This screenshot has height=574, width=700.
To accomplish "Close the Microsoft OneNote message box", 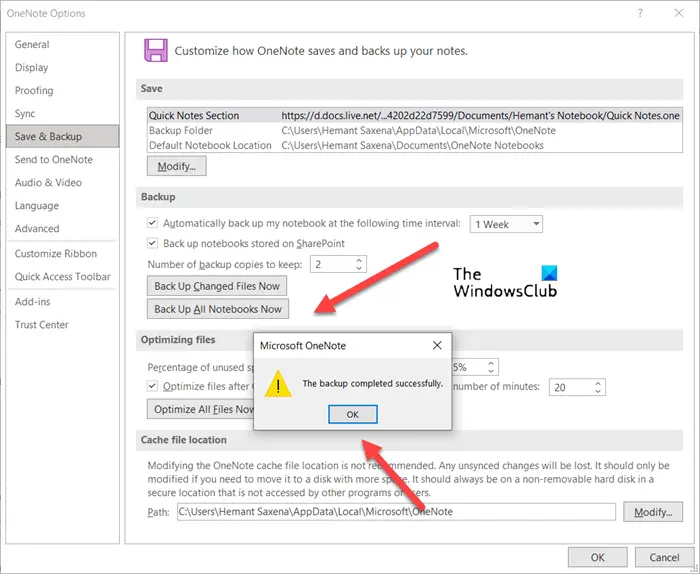I will (437, 345).
